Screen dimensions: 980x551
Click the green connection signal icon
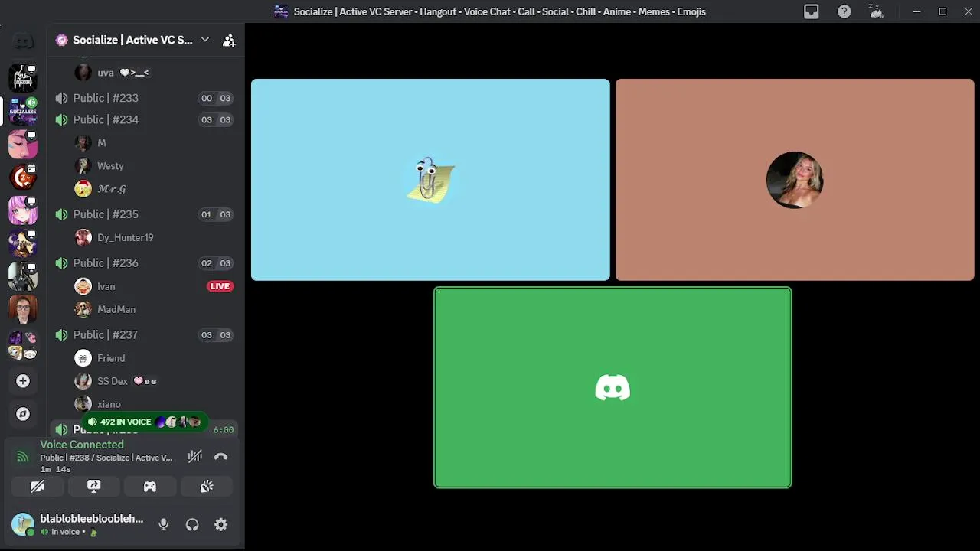tap(23, 457)
